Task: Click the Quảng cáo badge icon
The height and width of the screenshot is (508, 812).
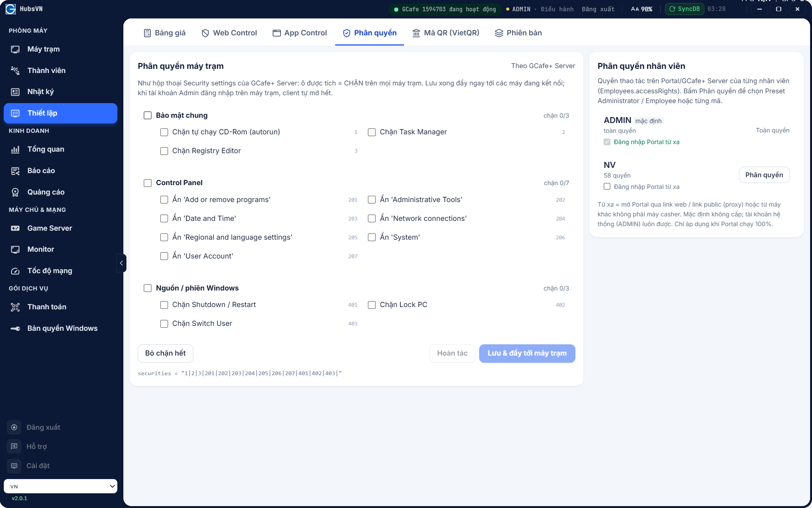Action: [x=15, y=192]
